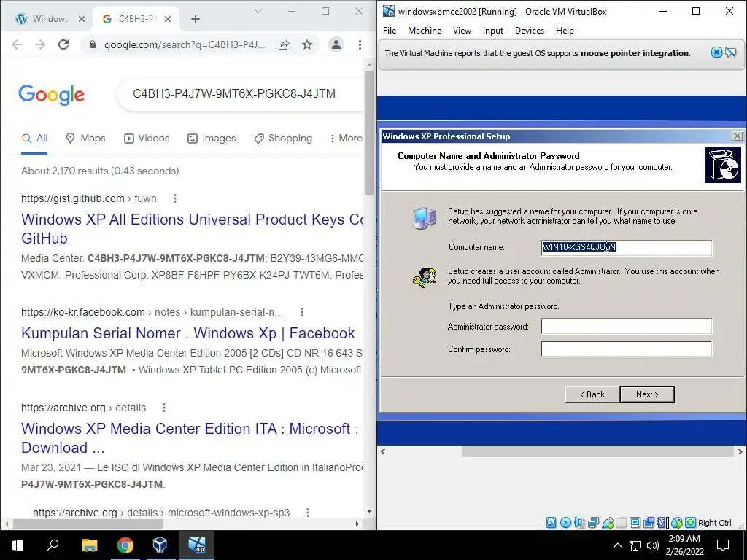Click the network adapter icon in VirtualBox status bar

(594, 522)
